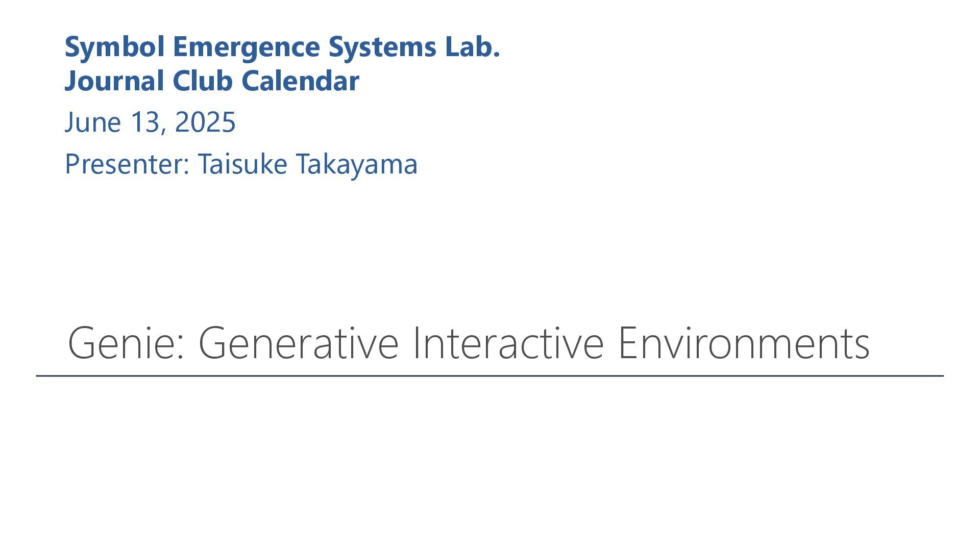Image resolution: width=980 pixels, height=551 pixels.
Task: Click the word "Calendar" in the heading
Action: pos(300,81)
